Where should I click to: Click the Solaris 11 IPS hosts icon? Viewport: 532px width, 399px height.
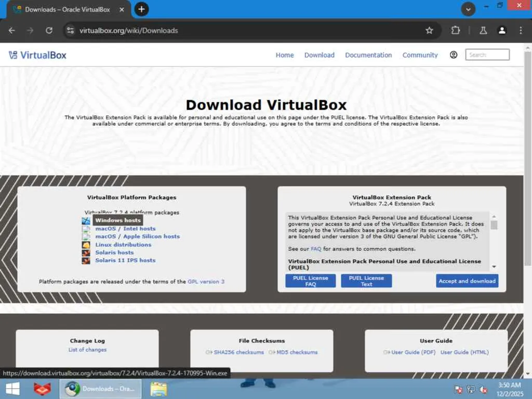(x=86, y=261)
